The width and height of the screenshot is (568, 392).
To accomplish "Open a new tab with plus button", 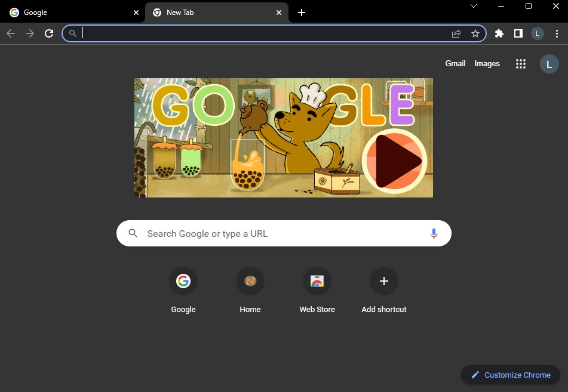I will (302, 13).
